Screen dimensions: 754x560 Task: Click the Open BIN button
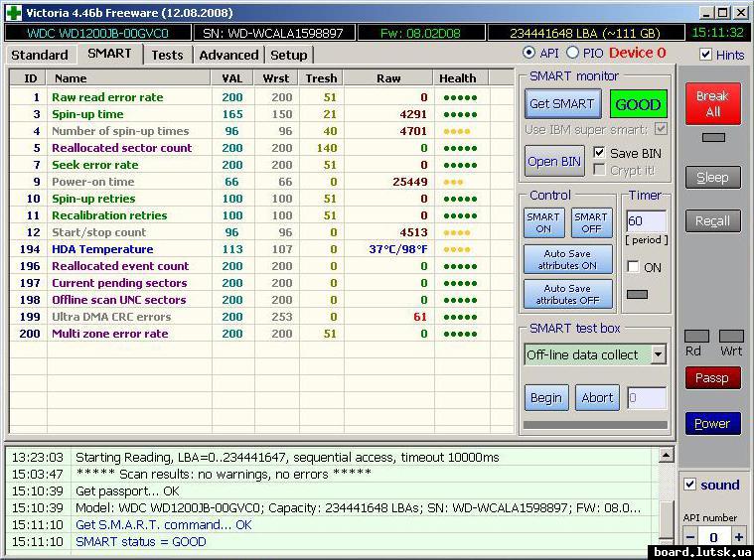point(554,162)
